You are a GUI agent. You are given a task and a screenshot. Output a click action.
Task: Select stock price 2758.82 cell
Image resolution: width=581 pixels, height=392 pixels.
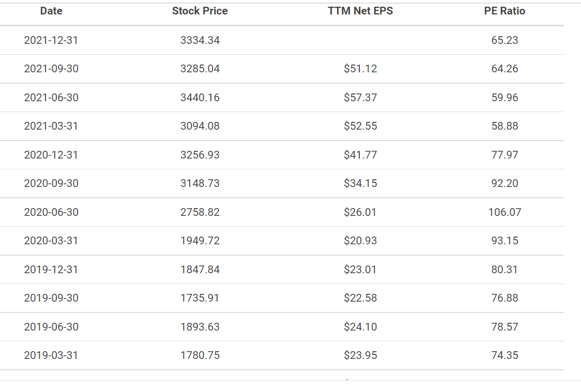(x=200, y=212)
